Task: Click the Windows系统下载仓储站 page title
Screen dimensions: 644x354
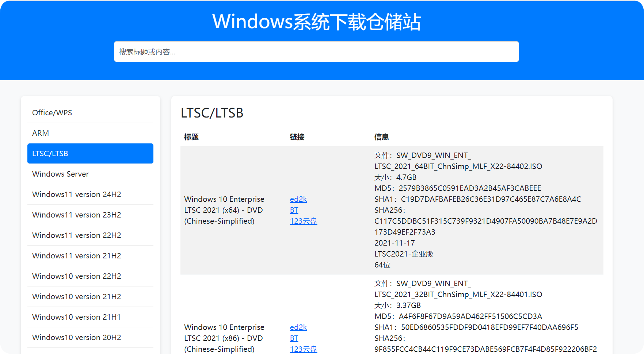Action: coord(317,22)
